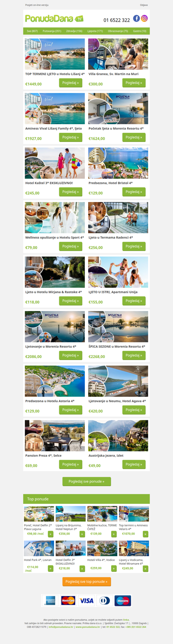Open the Austrijska jezera izlet image
The height and width of the screenshot is (644, 173).
[x=118, y=436]
